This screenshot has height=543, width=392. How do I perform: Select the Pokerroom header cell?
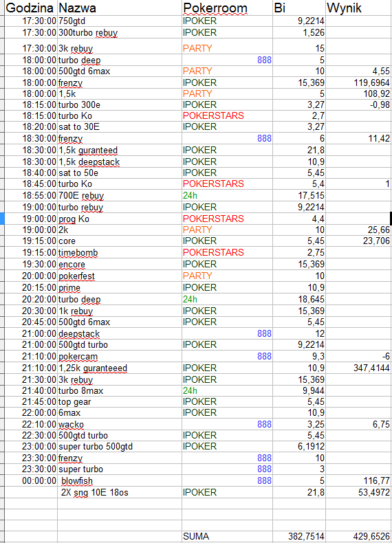coord(227,8)
